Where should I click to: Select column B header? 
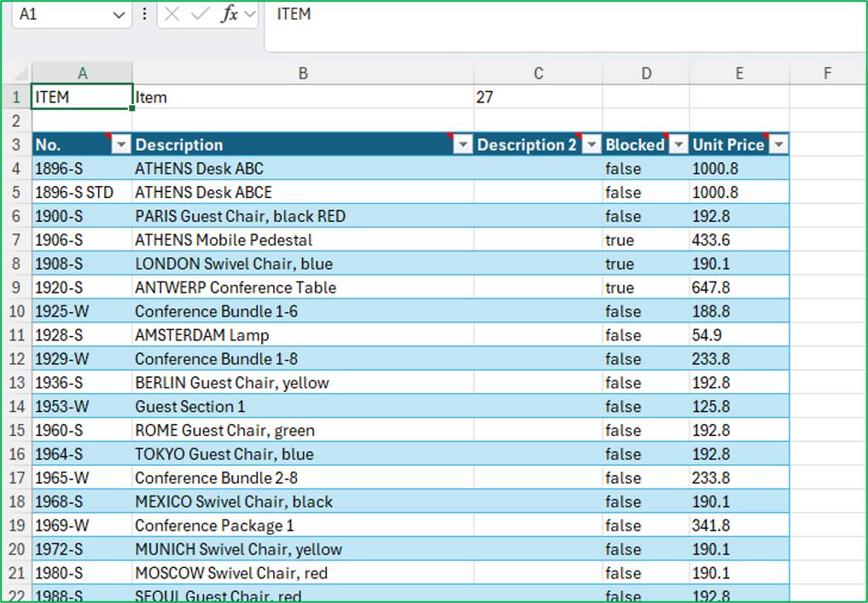pos(303,73)
